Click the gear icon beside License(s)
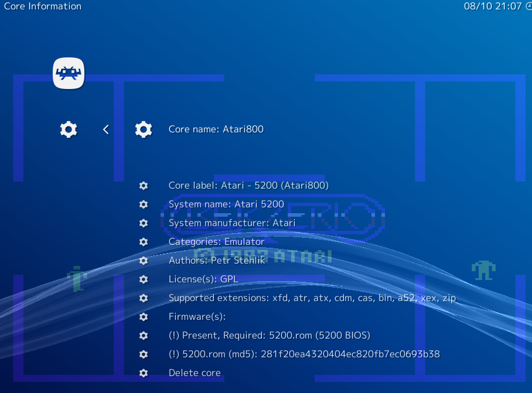The height and width of the screenshot is (393, 532). click(144, 279)
